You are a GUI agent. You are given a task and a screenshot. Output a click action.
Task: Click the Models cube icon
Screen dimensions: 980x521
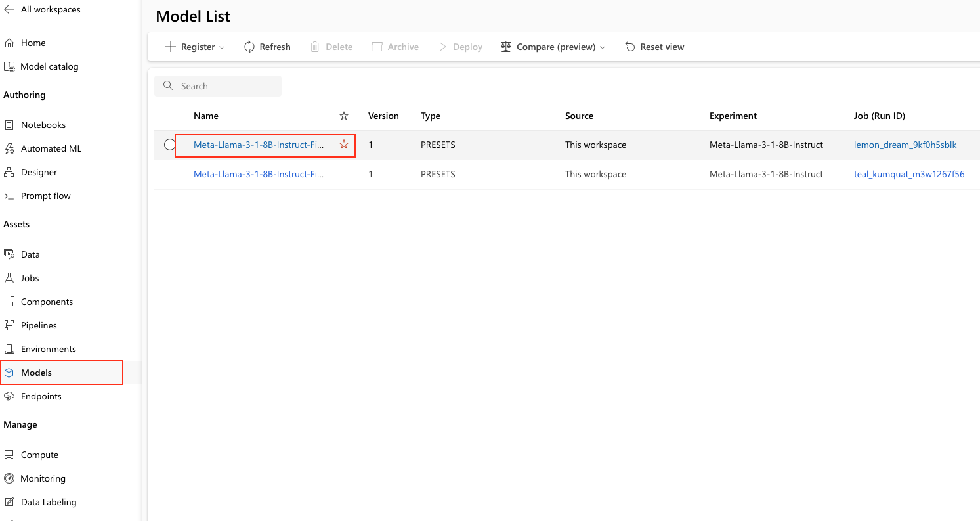[9, 373]
